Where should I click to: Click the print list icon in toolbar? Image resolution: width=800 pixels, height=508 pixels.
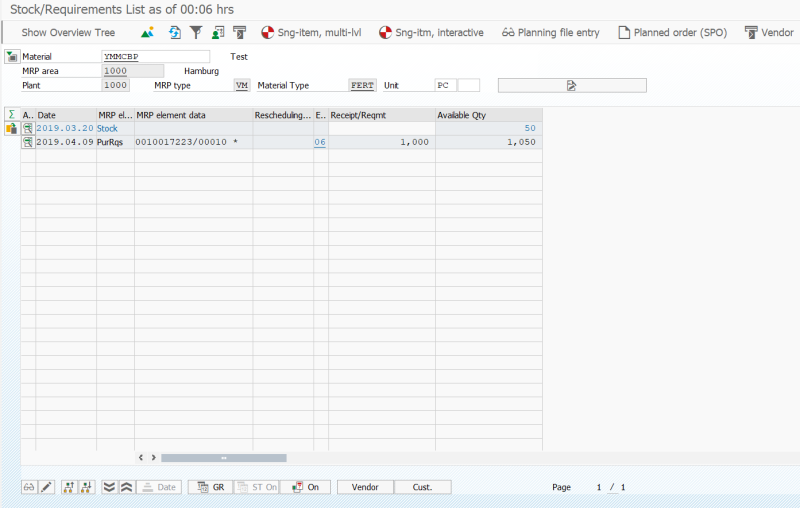click(x=239, y=33)
